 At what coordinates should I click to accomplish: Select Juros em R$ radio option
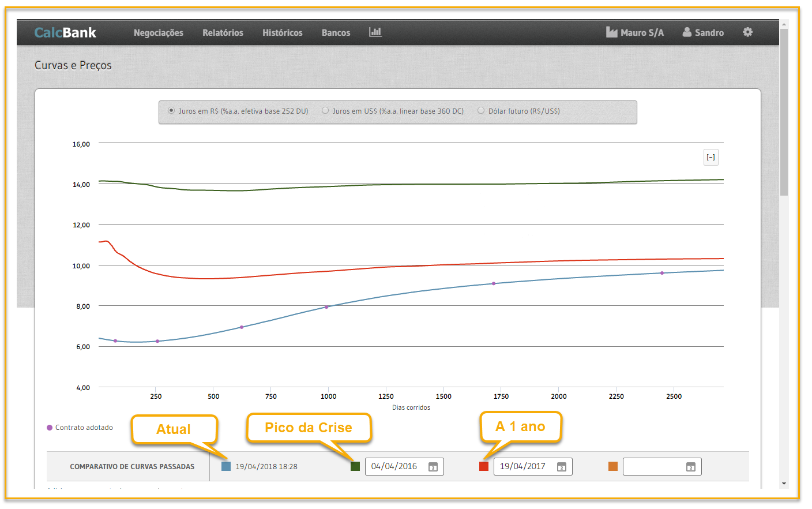click(171, 111)
